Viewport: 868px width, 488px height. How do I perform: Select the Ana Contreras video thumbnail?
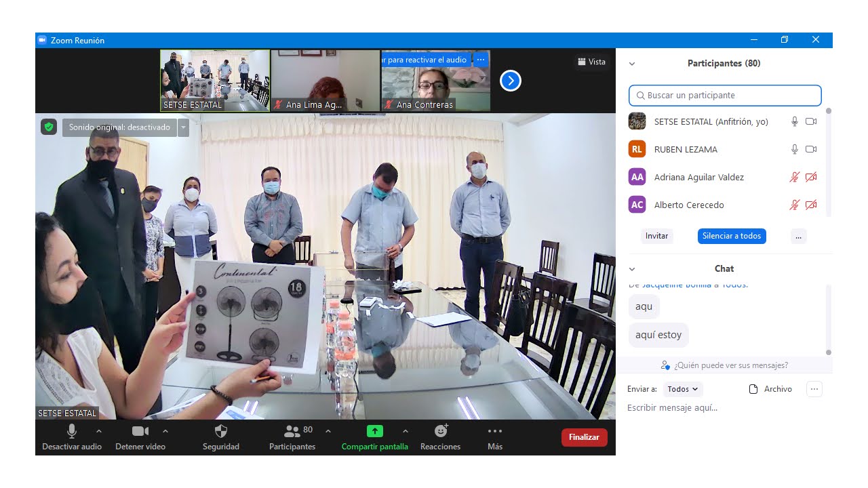click(436, 81)
